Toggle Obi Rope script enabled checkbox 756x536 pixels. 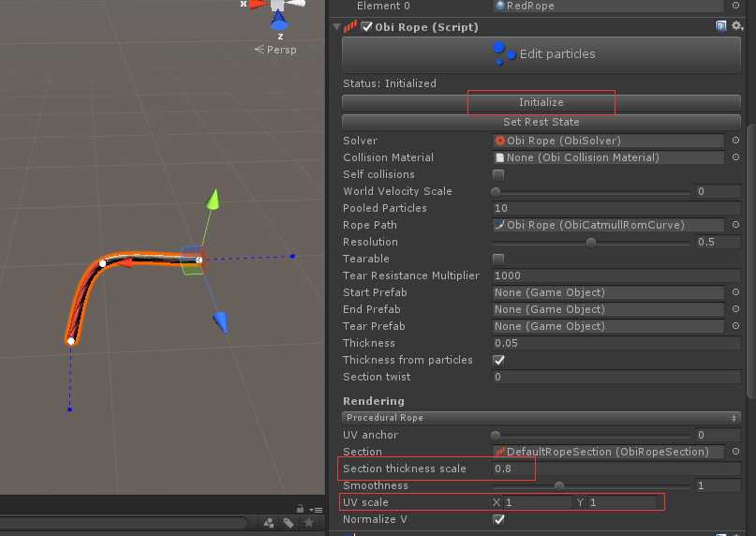click(x=367, y=26)
